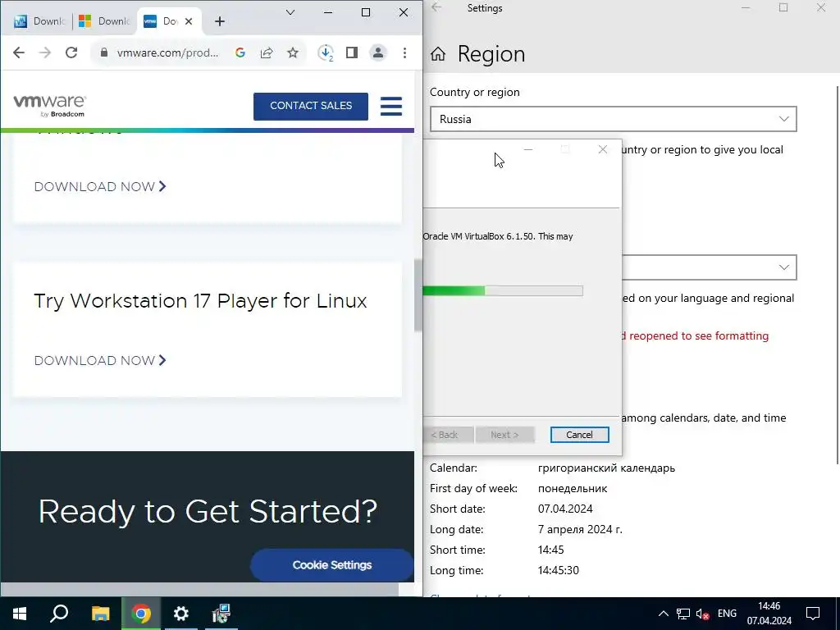Click the Google icon in address bar

[x=240, y=52]
